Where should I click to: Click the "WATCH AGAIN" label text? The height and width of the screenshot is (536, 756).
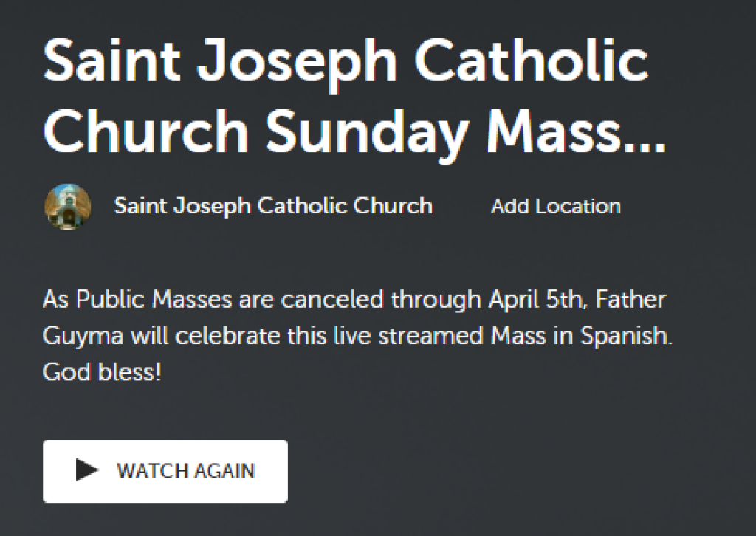pyautogui.click(x=185, y=471)
